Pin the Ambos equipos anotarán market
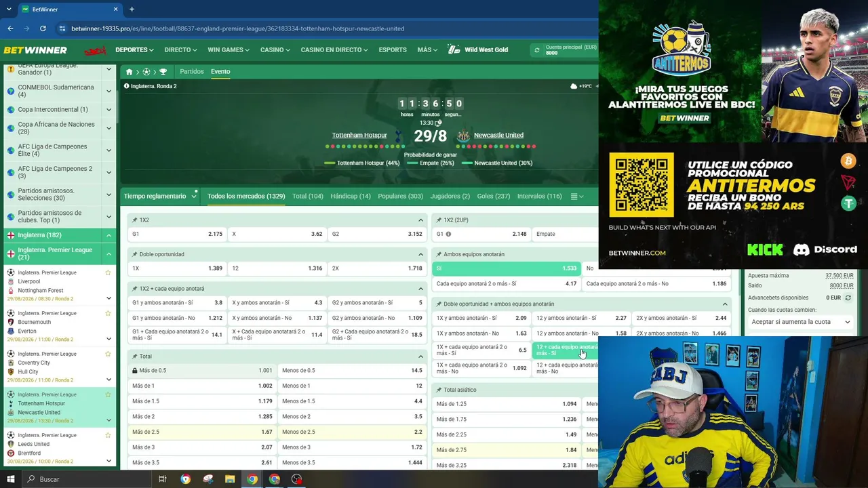 coord(439,254)
